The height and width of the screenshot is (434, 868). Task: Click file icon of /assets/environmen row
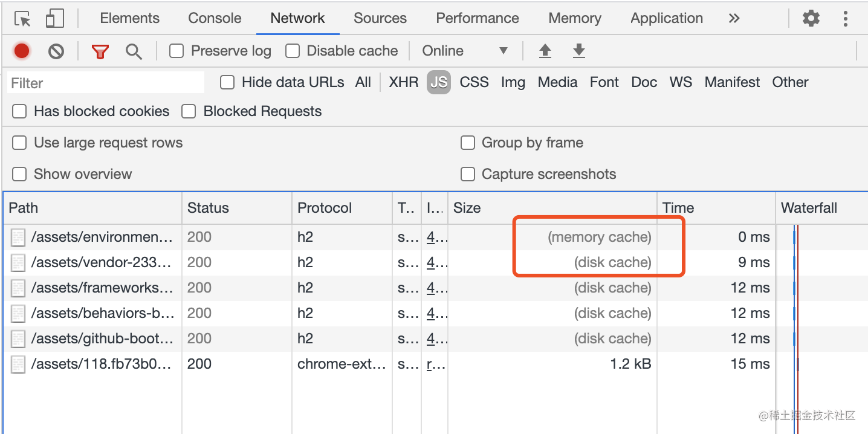tap(18, 238)
